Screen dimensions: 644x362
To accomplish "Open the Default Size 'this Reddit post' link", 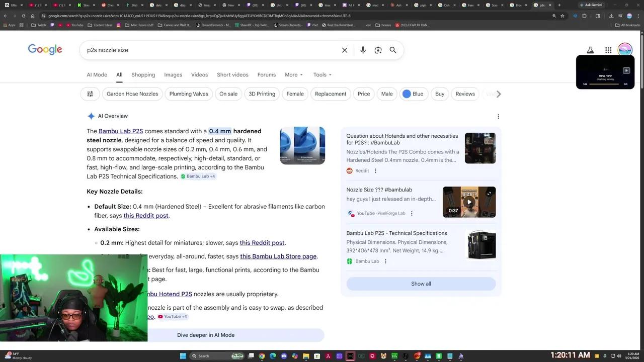I will pyautogui.click(x=146, y=216).
